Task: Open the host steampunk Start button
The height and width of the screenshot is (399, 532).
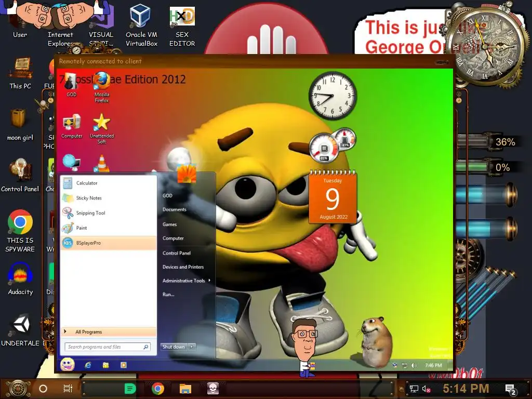Action: 18,389
